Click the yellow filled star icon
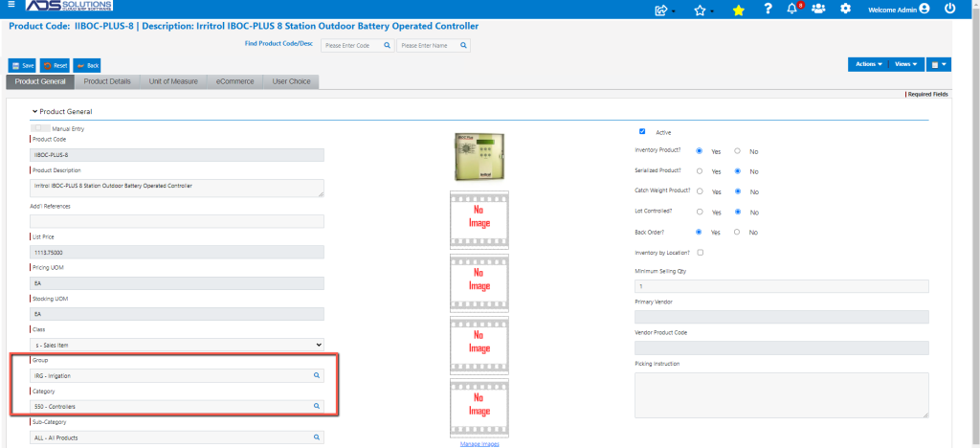The height and width of the screenshot is (448, 980). 739,10
